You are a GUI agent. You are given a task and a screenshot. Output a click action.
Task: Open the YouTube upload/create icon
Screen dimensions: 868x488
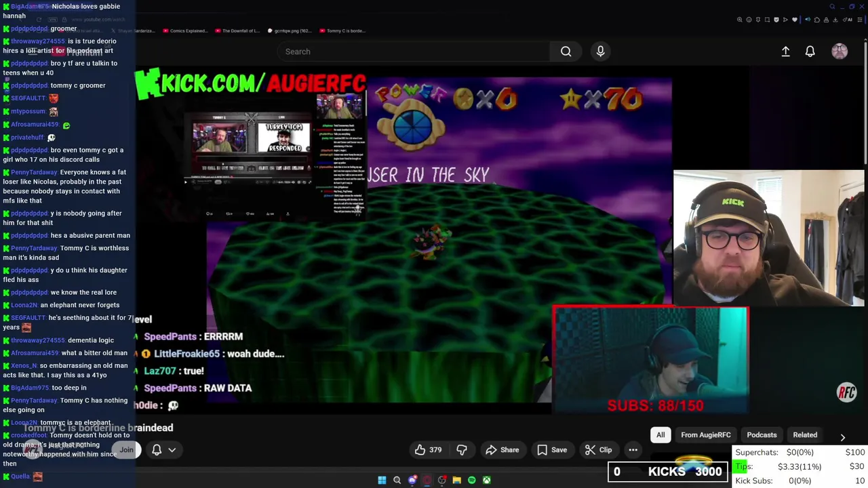point(785,52)
